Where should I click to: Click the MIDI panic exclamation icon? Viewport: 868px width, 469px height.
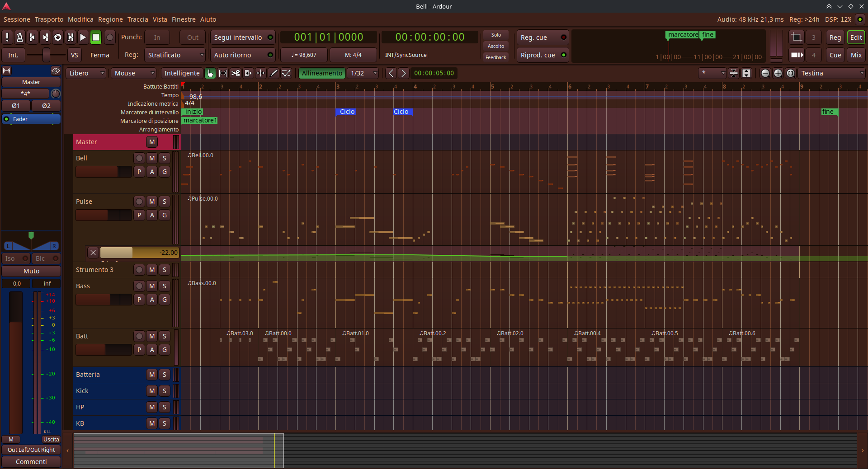(7, 38)
